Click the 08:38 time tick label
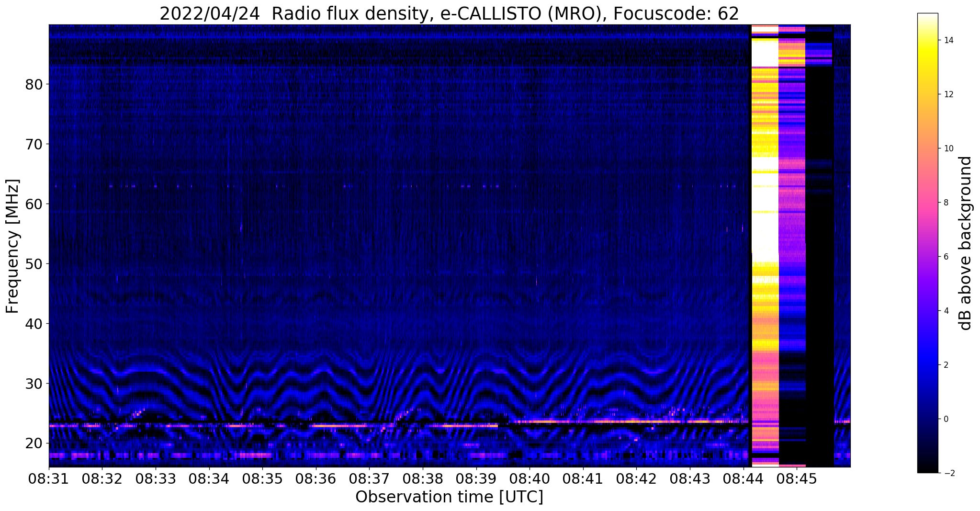 click(x=423, y=478)
